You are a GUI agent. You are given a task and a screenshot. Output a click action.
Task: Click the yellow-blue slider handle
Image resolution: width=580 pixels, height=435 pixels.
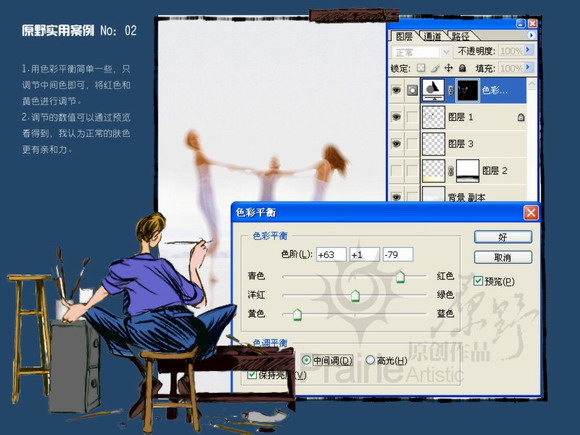coord(297,314)
